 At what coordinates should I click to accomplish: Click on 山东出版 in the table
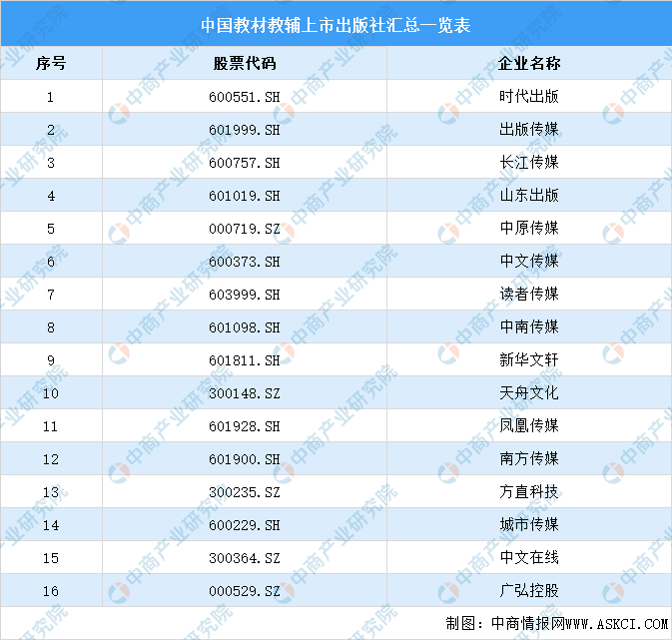tap(528, 196)
